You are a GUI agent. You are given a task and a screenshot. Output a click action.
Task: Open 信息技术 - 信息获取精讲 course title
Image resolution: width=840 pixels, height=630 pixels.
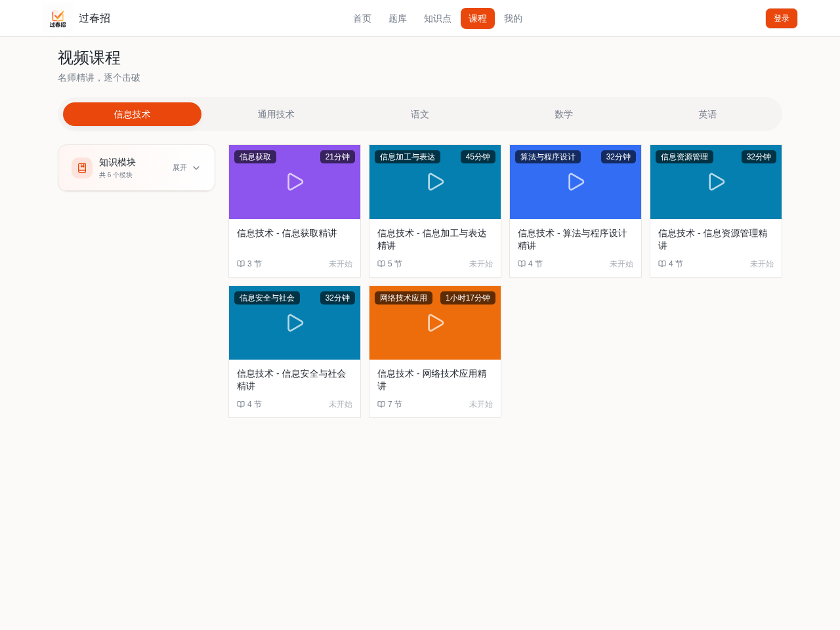pos(287,233)
